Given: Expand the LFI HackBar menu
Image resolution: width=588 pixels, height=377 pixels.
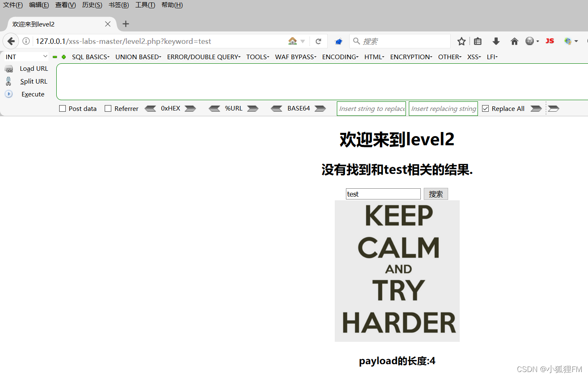Looking at the screenshot, I should (492, 57).
